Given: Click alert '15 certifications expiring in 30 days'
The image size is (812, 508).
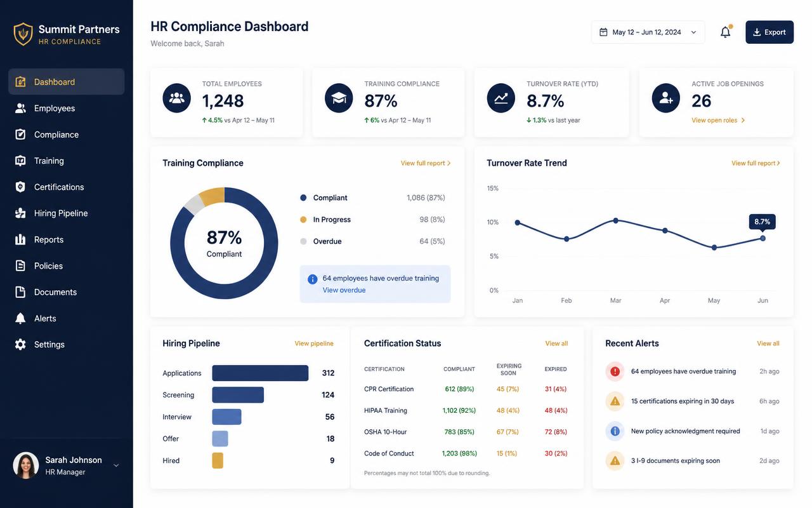Looking at the screenshot, I should coord(683,401).
